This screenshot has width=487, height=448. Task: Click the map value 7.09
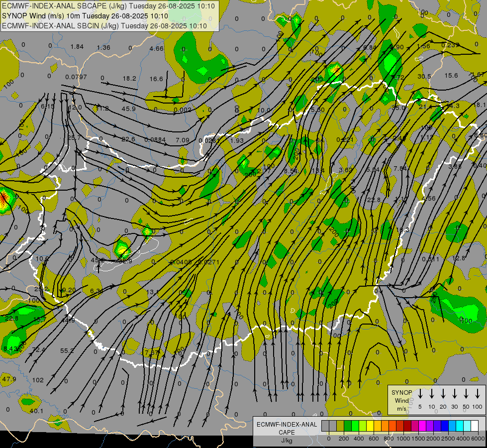coord(183,140)
